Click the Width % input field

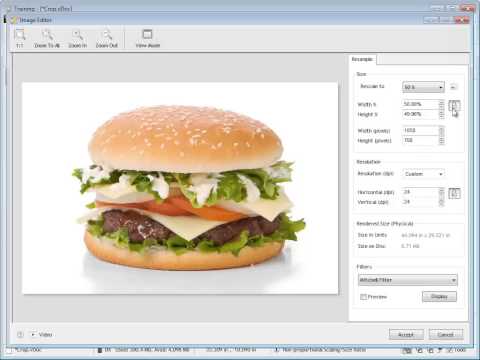[420, 104]
